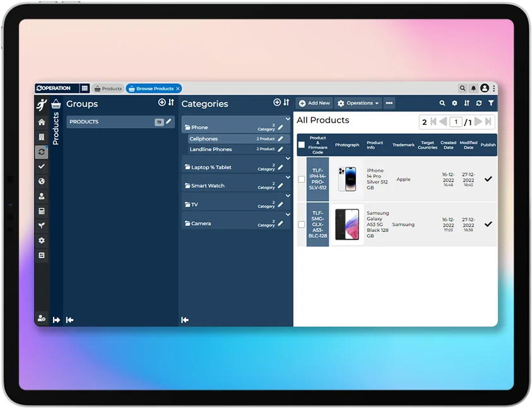The width and height of the screenshot is (532, 408).
Task: Select the Landline Phones subcategory
Action: (x=211, y=149)
